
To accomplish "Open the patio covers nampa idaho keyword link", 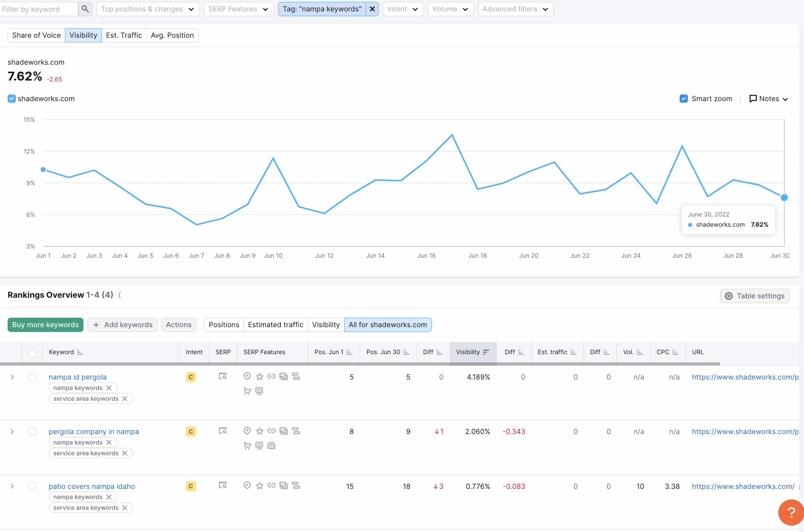I will point(92,486).
